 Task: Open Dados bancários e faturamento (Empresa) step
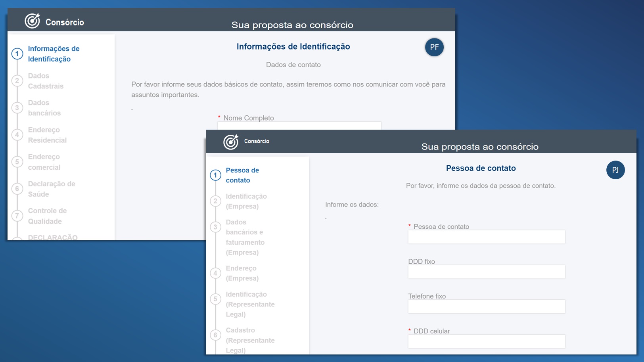click(245, 237)
